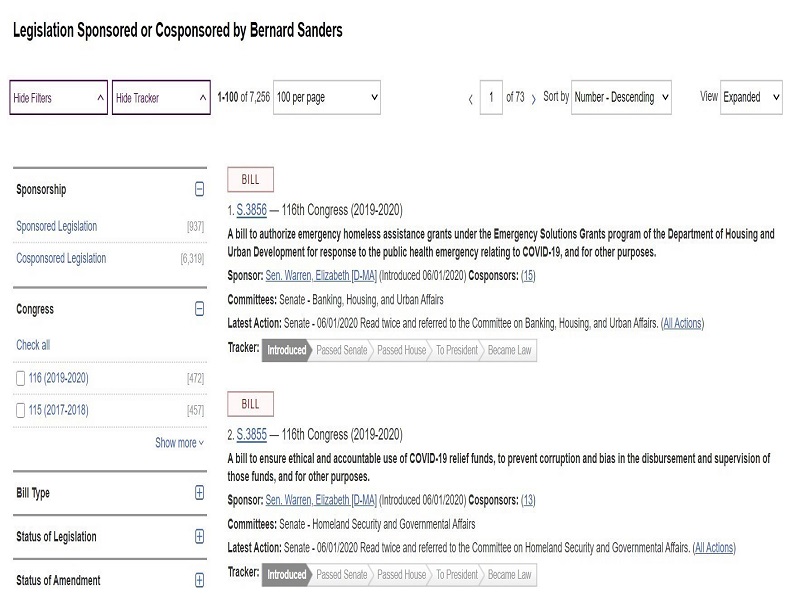Open the Sort by Number - Descending dropdown
The width and height of the screenshot is (800, 600).
[x=621, y=97]
